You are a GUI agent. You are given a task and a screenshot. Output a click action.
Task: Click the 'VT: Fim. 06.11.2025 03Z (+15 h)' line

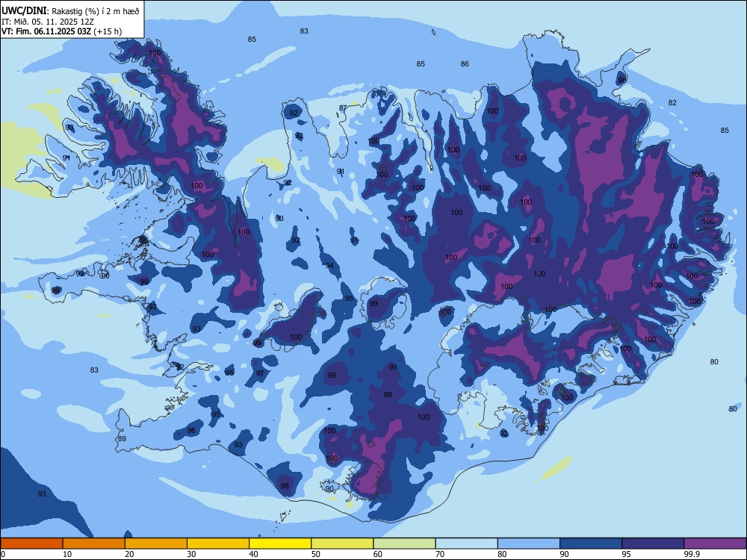(x=61, y=31)
